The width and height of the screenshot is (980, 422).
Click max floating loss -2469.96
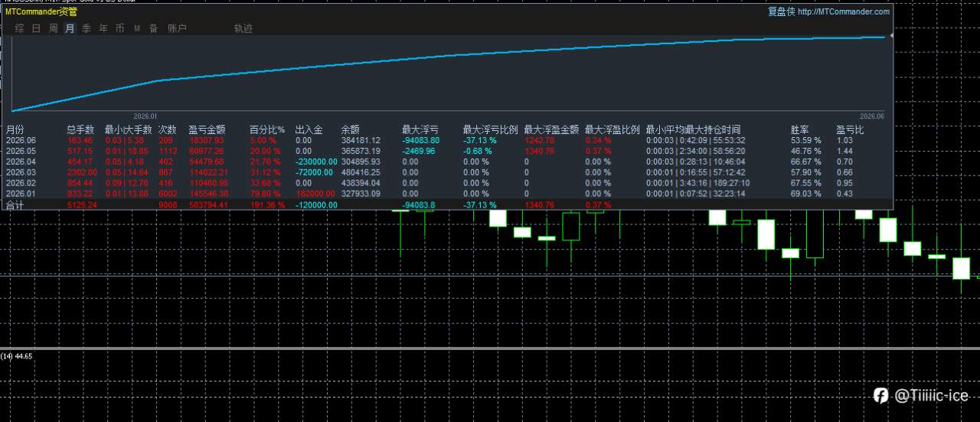[x=418, y=151]
